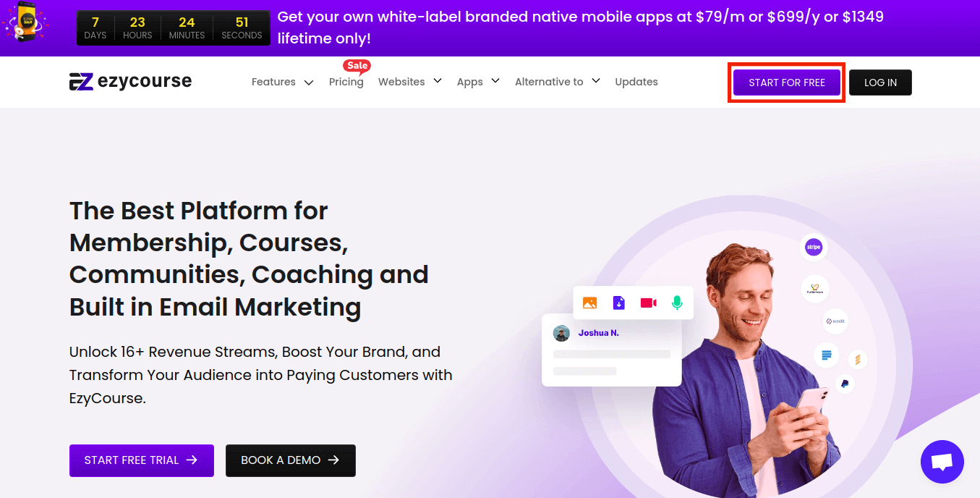Click the LOG IN button
The height and width of the screenshot is (498, 980).
click(x=880, y=83)
